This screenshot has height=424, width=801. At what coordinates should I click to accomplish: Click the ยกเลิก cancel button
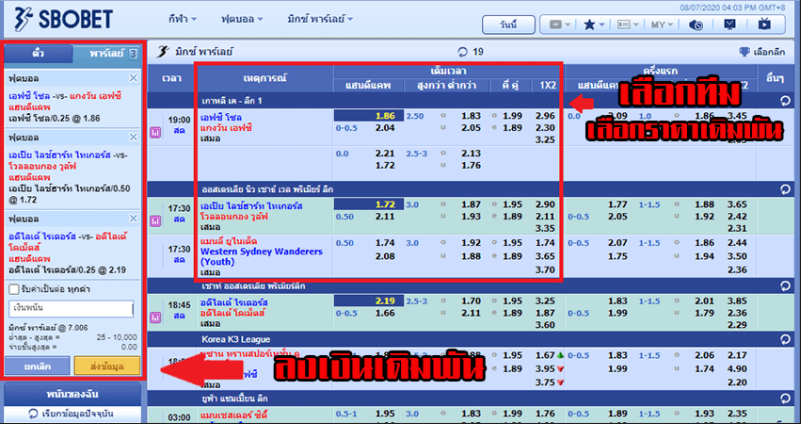pyautogui.click(x=37, y=366)
